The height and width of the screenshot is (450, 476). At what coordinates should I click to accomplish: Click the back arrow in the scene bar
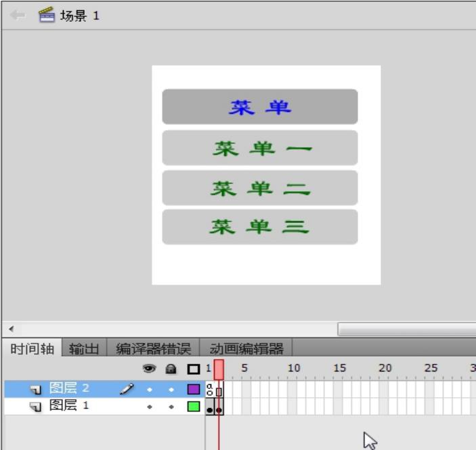[17, 15]
